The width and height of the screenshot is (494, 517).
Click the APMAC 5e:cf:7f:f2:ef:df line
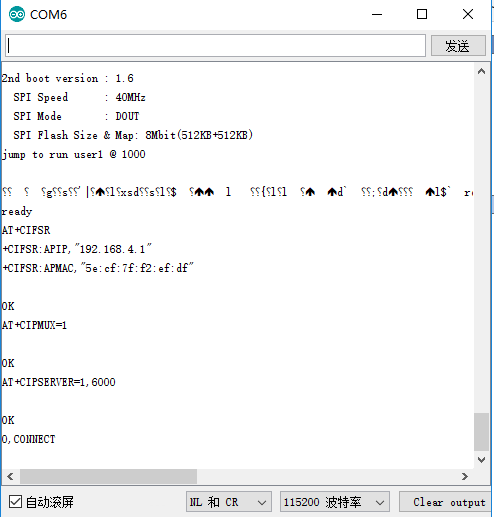tap(98, 268)
